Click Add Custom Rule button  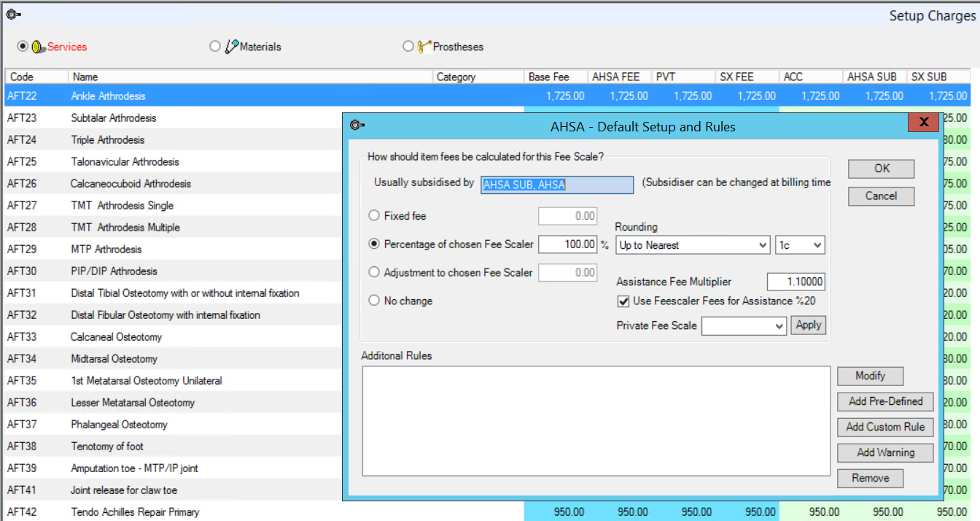886,427
